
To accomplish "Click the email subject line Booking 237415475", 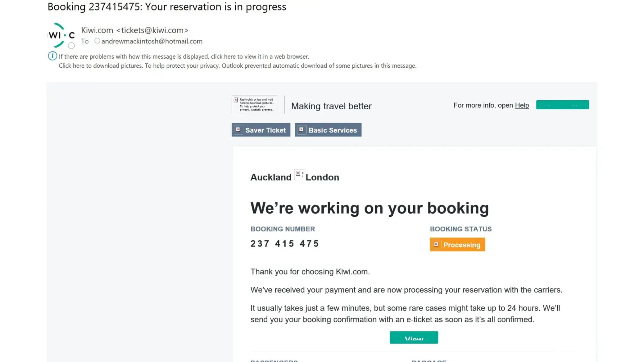I will (167, 7).
